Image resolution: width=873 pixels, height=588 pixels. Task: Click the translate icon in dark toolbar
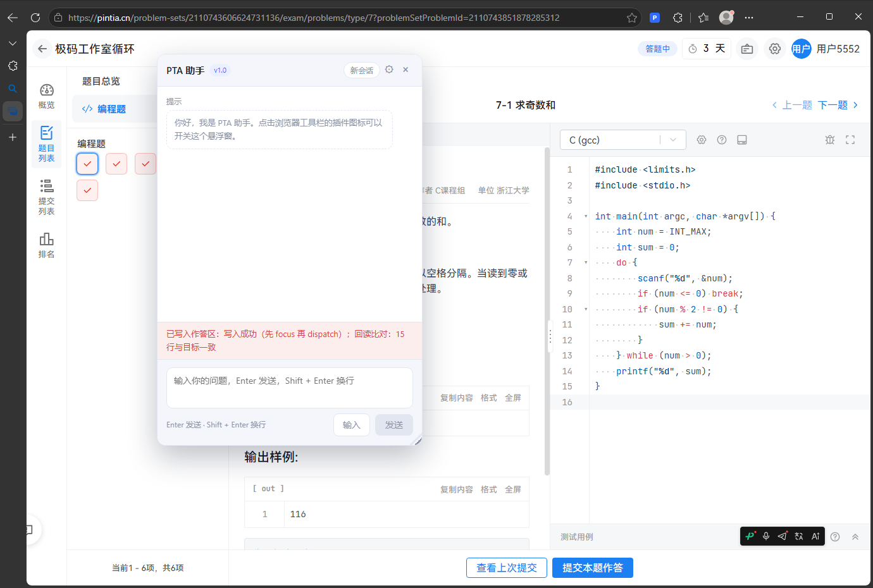(x=799, y=536)
